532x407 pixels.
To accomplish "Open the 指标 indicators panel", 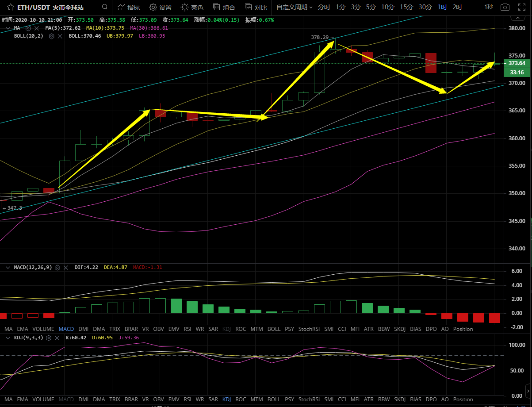I will click(x=129, y=7).
